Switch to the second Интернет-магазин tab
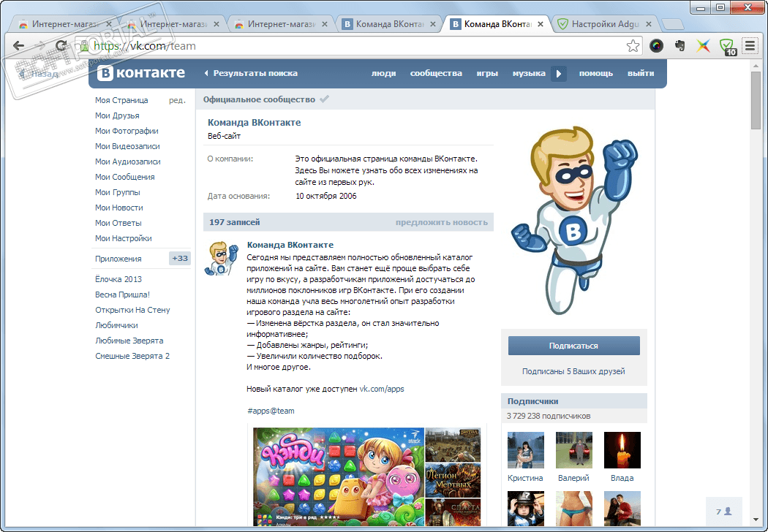Screen dimensions: 768x532 click(173, 24)
